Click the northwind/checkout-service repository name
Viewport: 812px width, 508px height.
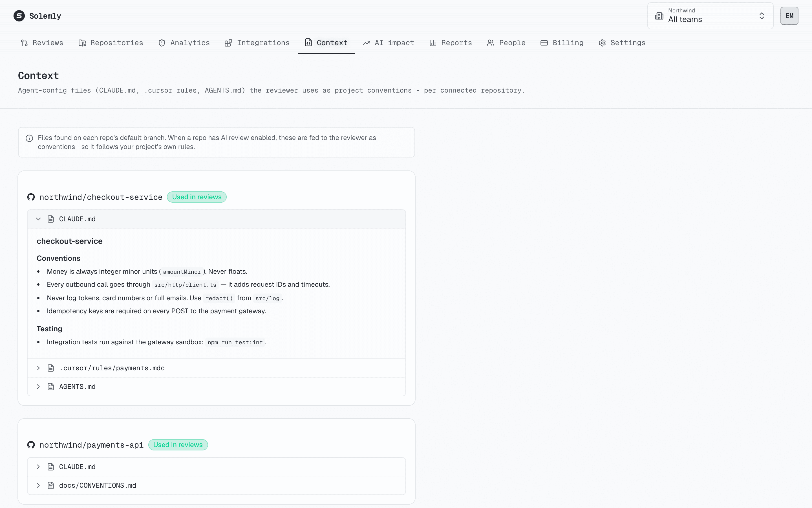[x=101, y=197]
